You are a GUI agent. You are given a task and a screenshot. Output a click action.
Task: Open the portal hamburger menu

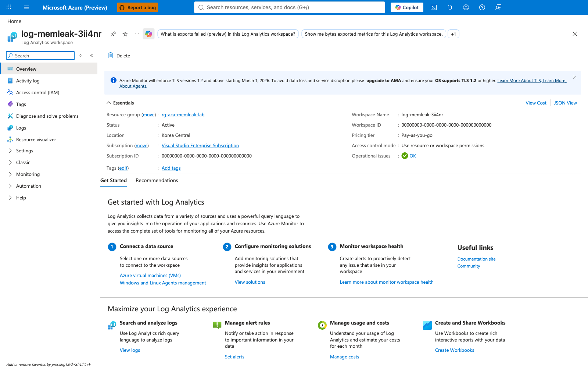(26, 7)
